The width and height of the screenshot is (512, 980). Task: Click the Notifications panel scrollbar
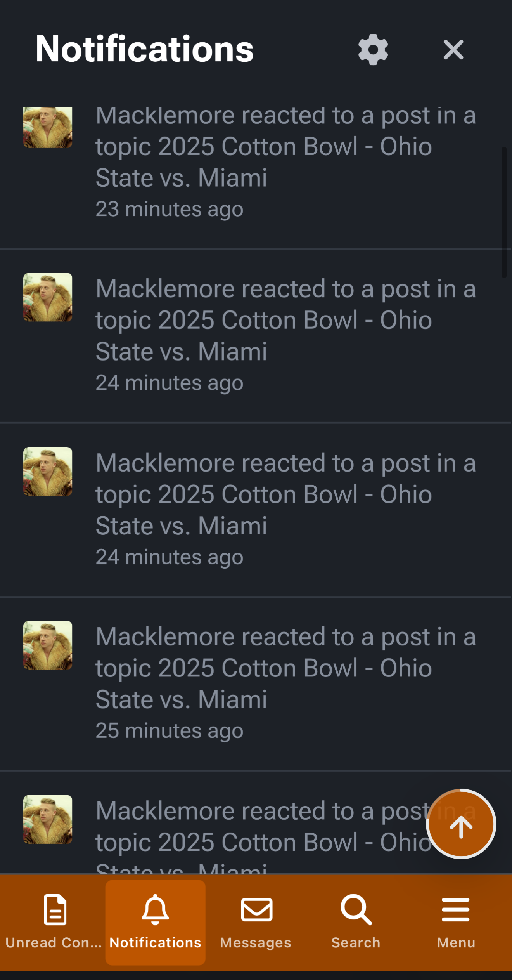pyautogui.click(x=504, y=212)
